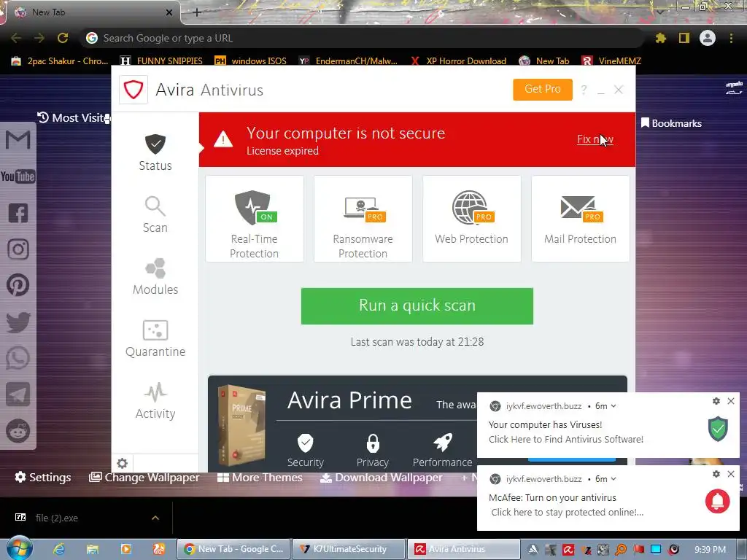Image resolution: width=747 pixels, height=560 pixels.
Task: Expand the Viruses notification chevron
Action: pos(614,406)
